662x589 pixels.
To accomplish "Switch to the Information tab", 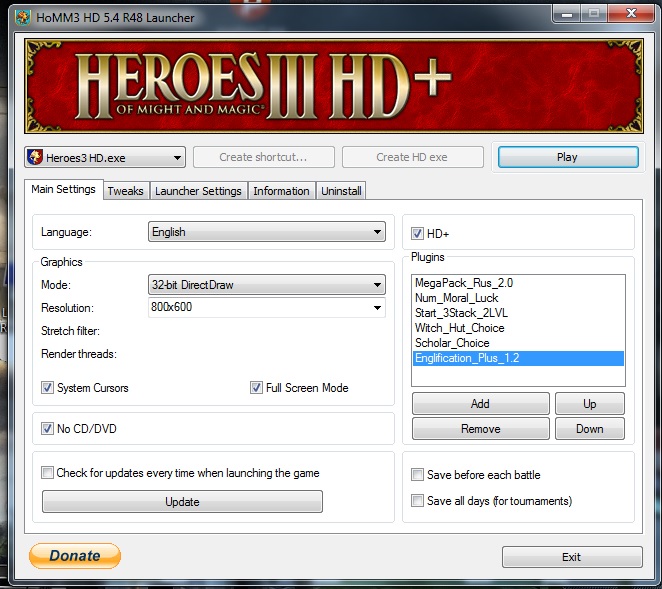I will [x=281, y=191].
